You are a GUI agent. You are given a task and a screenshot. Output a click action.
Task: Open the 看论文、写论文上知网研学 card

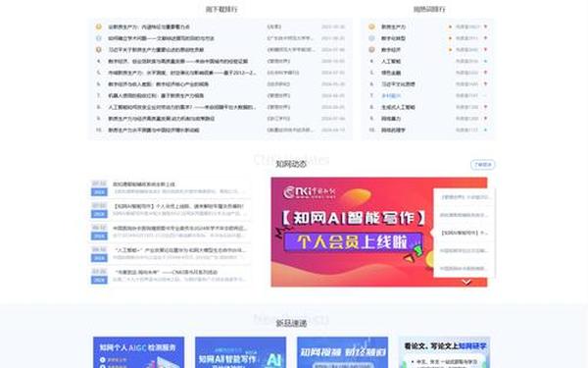[x=445, y=352]
